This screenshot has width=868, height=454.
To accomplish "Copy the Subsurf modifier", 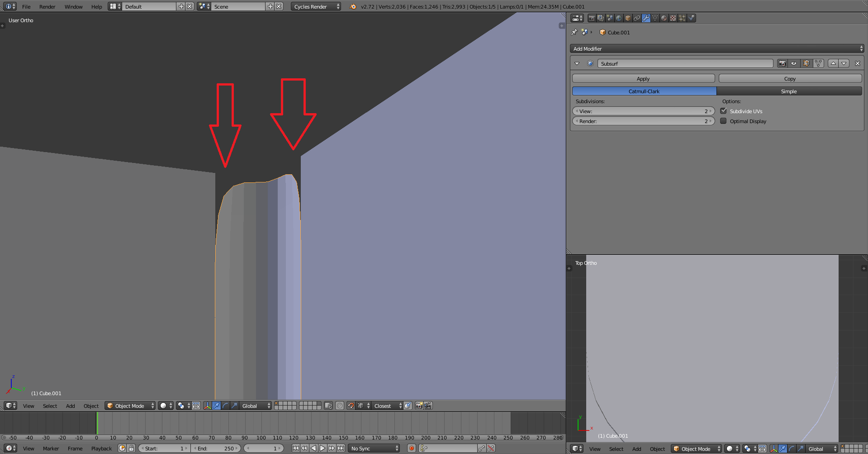I will pos(790,78).
